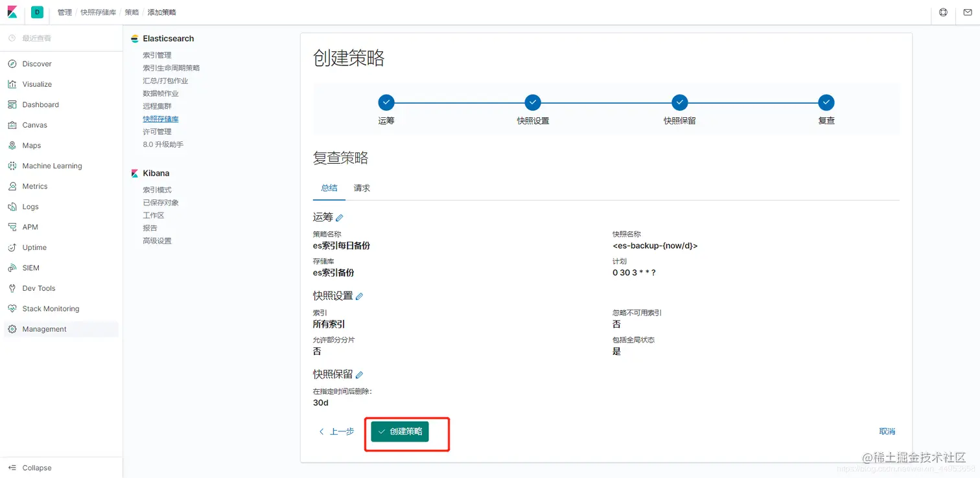This screenshot has height=478, width=980.
Task: Edit 快照保留 section via pencil icon
Action: (360, 374)
